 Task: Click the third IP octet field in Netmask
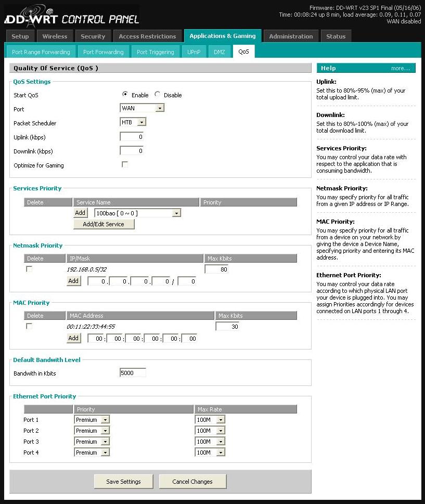(x=140, y=281)
